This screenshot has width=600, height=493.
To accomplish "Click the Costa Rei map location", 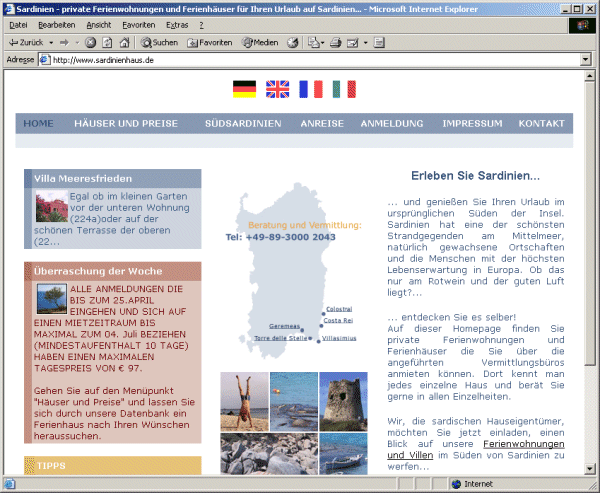I will pyautogui.click(x=339, y=321).
